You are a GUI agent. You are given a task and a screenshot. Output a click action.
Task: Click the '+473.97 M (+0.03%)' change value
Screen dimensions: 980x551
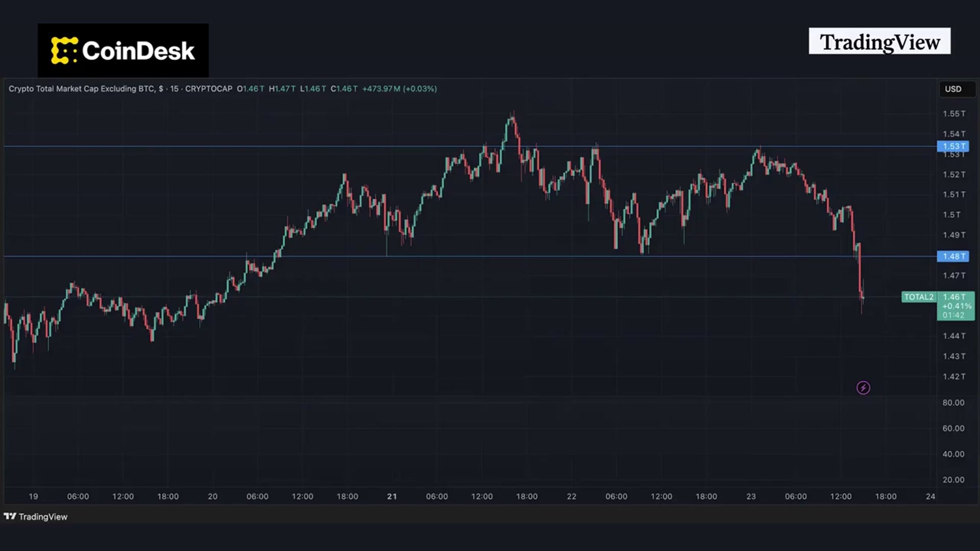pyautogui.click(x=400, y=89)
